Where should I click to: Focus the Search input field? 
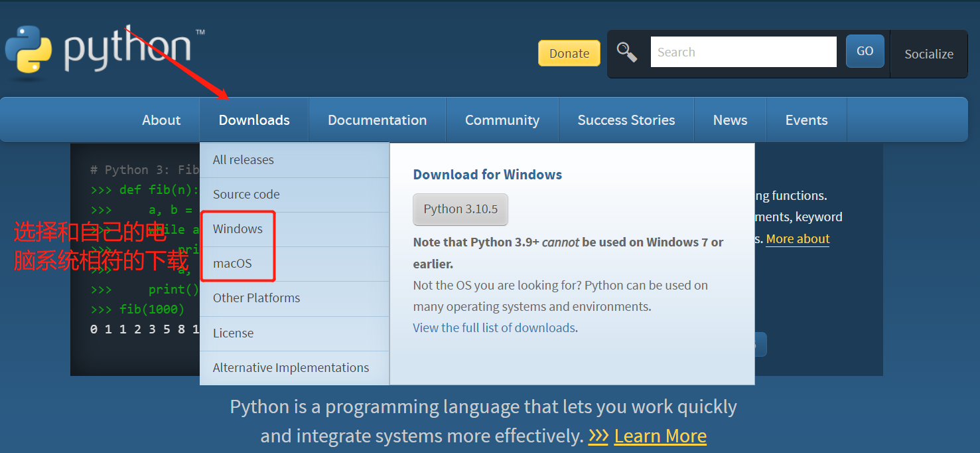point(743,52)
